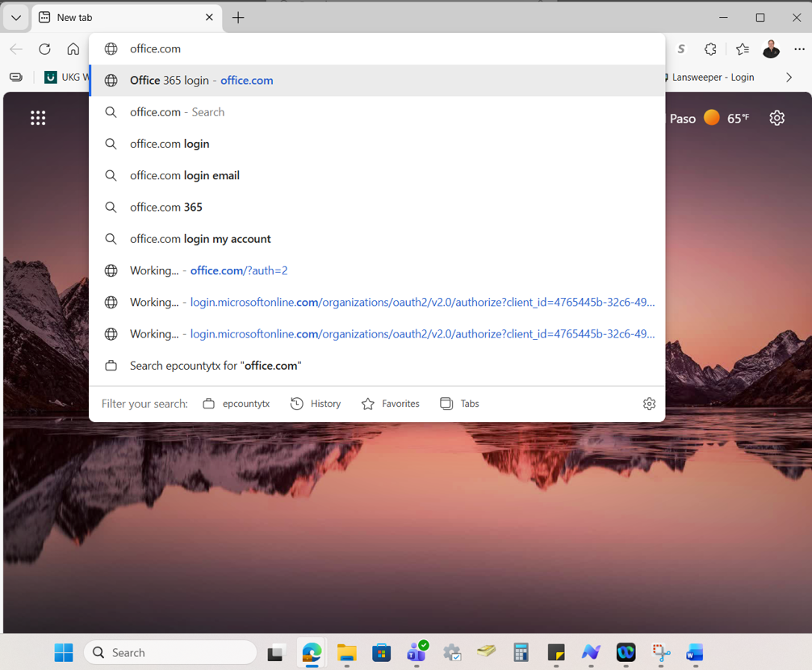Open the Lansweeper - Login bookmark
This screenshot has height=670, width=812.
pos(709,77)
